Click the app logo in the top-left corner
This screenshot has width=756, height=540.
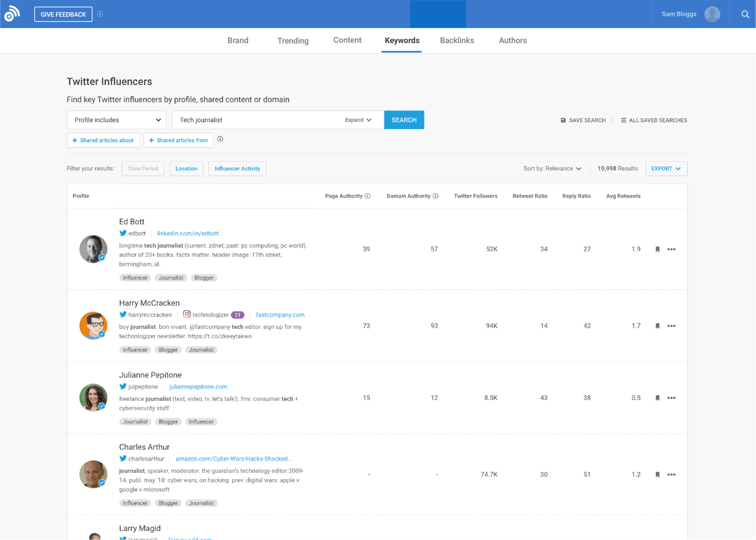click(13, 13)
